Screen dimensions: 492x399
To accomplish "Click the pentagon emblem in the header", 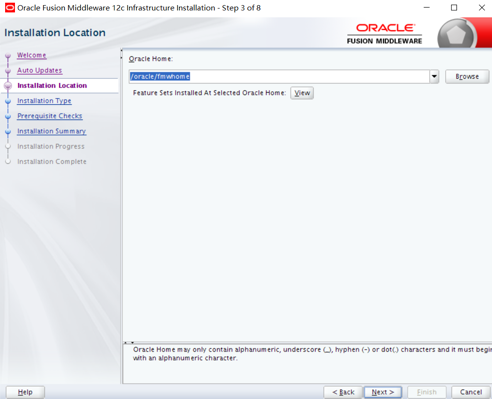I will [456, 35].
